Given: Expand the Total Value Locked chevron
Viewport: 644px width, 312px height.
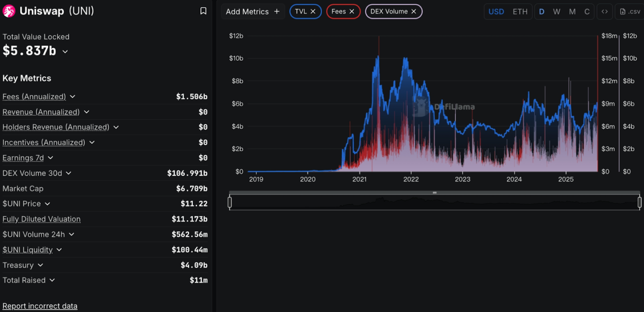Looking at the screenshot, I should (x=65, y=52).
